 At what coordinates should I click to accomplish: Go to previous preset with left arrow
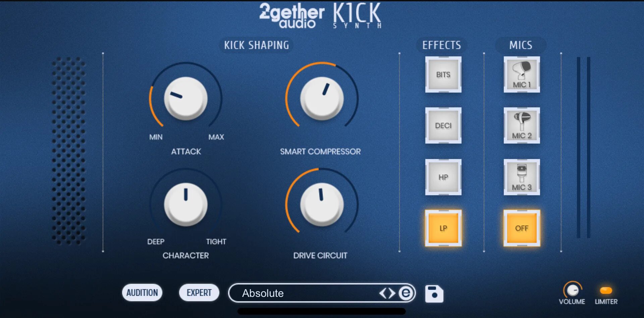383,293
